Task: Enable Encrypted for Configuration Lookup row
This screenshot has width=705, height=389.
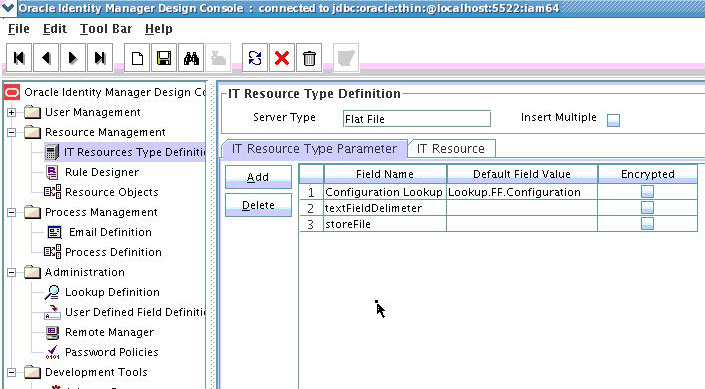Action: click(x=647, y=192)
